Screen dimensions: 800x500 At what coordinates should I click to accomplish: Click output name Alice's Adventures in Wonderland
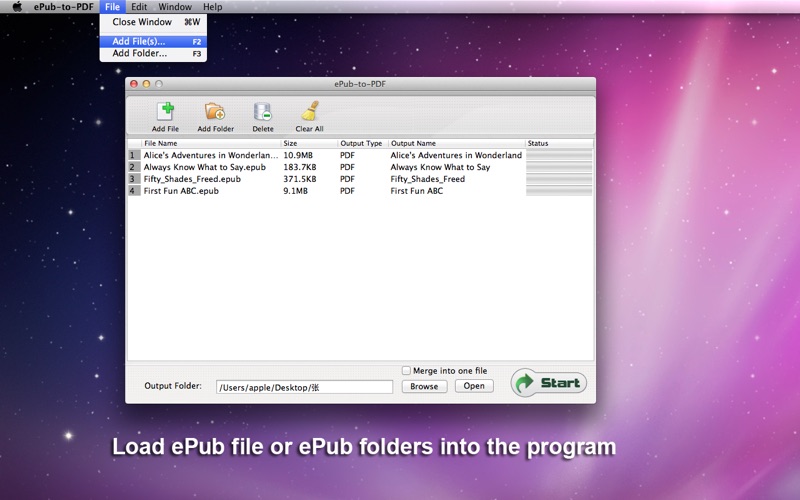[456, 155]
